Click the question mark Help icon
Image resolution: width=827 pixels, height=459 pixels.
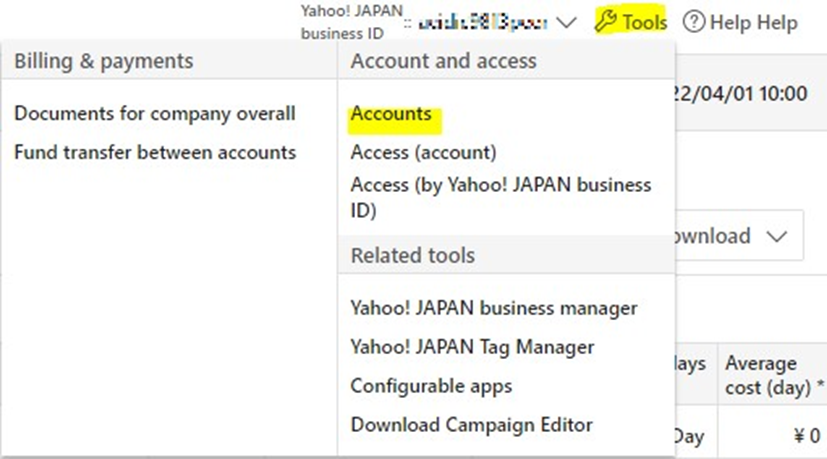(693, 21)
